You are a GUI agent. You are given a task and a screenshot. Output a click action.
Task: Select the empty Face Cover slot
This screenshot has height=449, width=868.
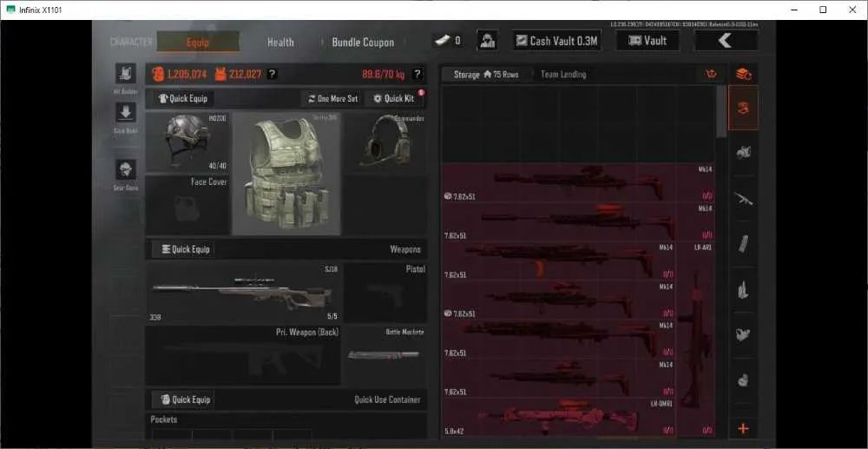coord(187,206)
